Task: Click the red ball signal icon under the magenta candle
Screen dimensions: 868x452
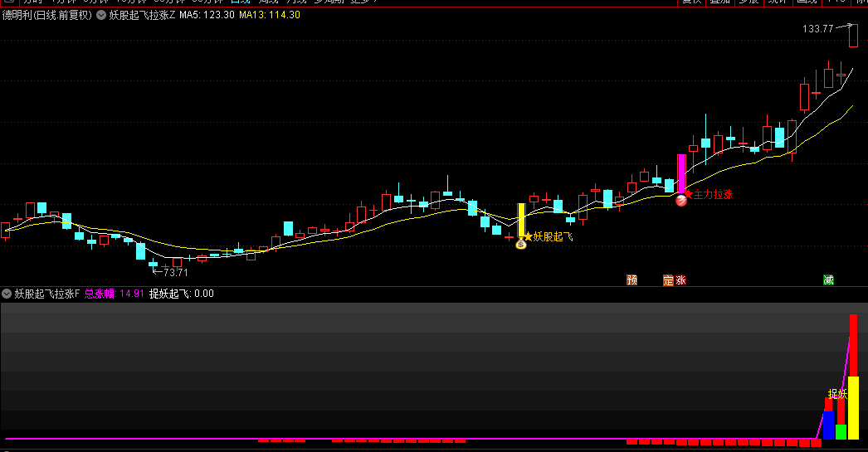Action: pos(681,200)
